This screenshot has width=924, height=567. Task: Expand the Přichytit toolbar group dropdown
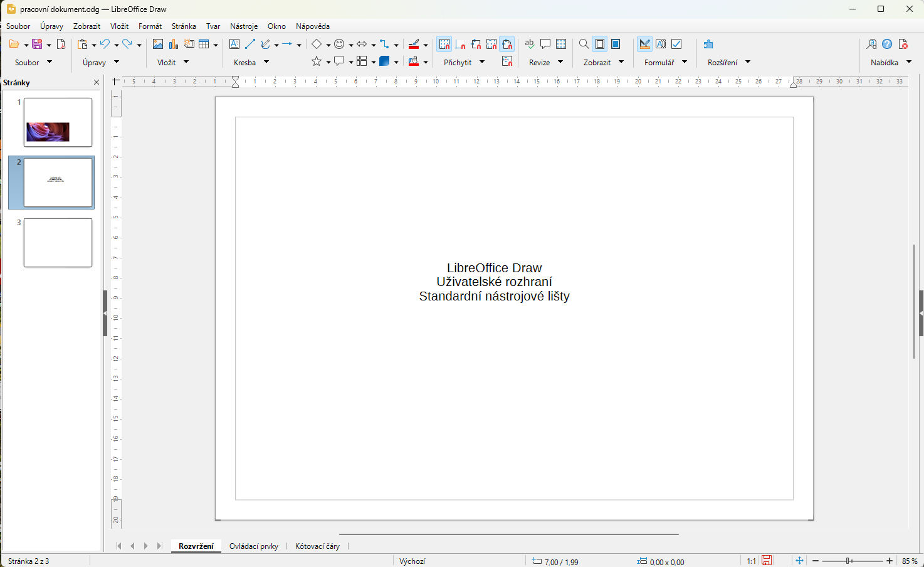coord(482,62)
